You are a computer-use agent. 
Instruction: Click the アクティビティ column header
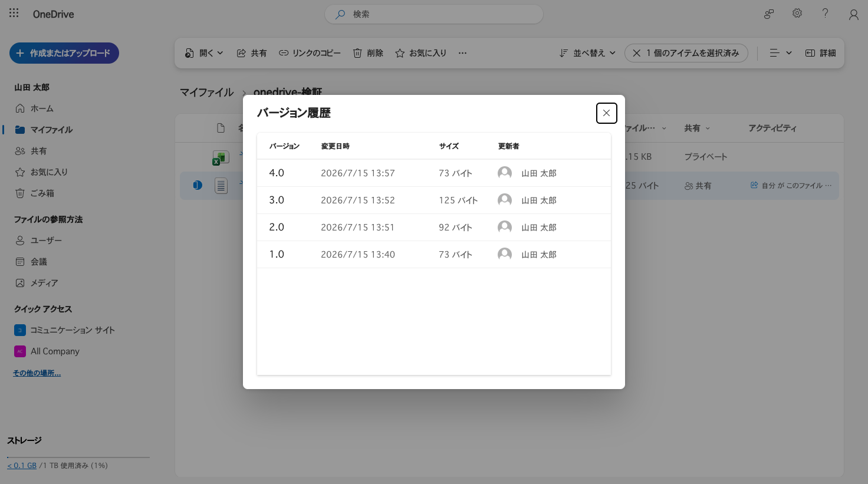(x=772, y=128)
